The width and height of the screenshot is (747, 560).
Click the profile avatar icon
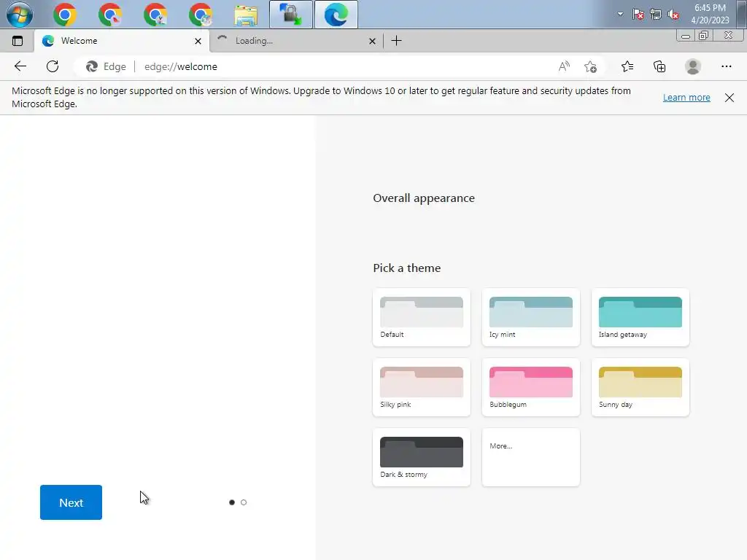[693, 66]
